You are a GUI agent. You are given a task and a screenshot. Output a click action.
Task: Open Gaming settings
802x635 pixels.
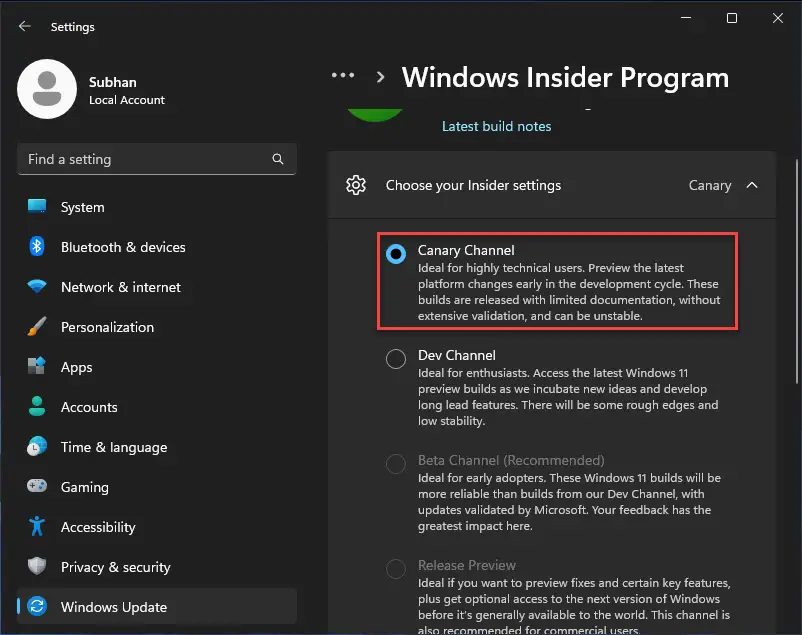coord(157,486)
